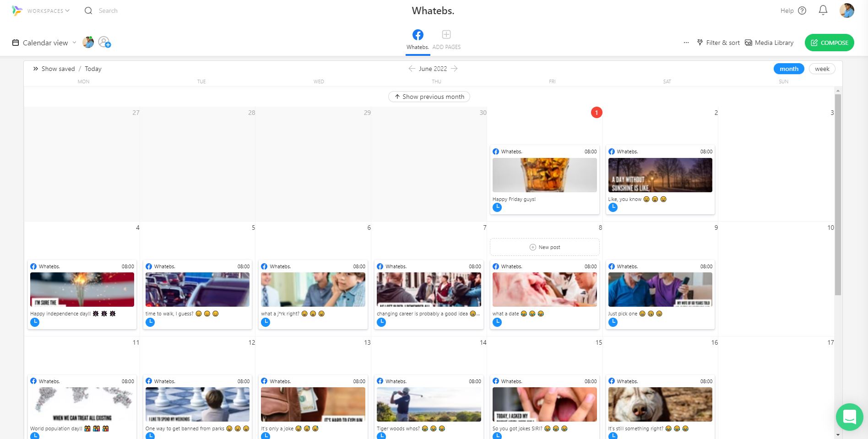Go to previous month arrow
868x439 pixels.
412,69
